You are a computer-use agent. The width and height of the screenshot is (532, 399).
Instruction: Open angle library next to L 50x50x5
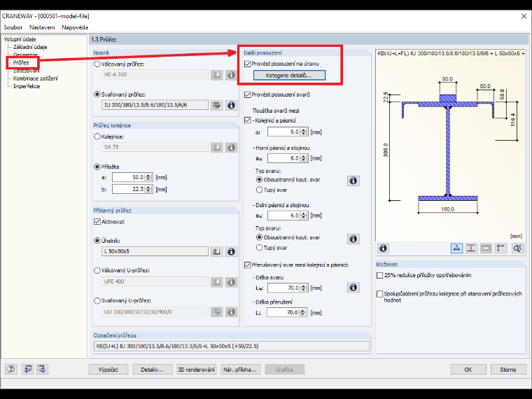click(x=216, y=251)
